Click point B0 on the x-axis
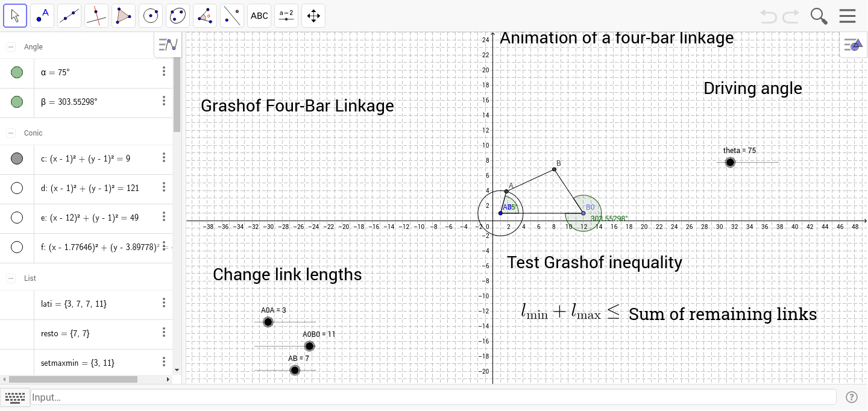Viewport: 868px width, 411px height. click(583, 213)
